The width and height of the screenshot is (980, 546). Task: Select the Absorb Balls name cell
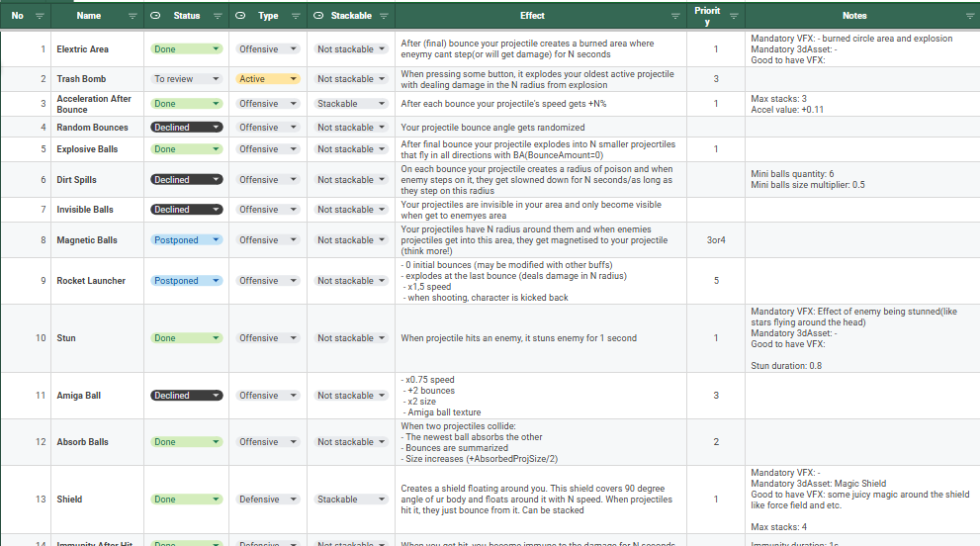(98, 441)
